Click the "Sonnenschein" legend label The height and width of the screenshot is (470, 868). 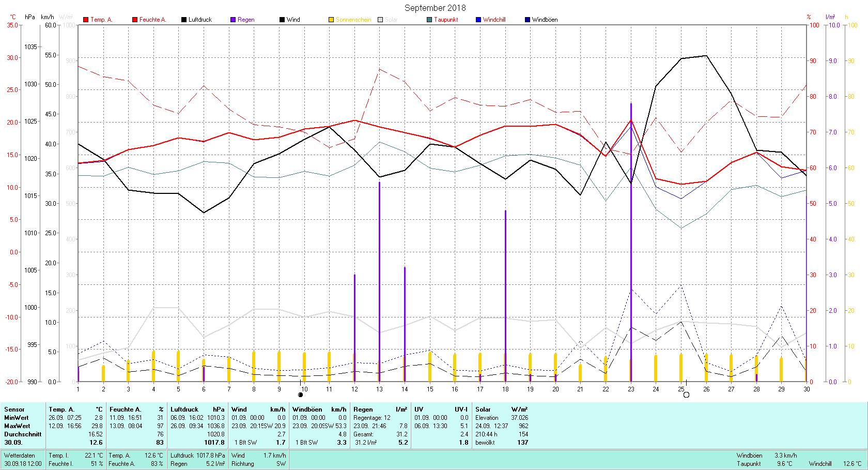click(x=353, y=20)
